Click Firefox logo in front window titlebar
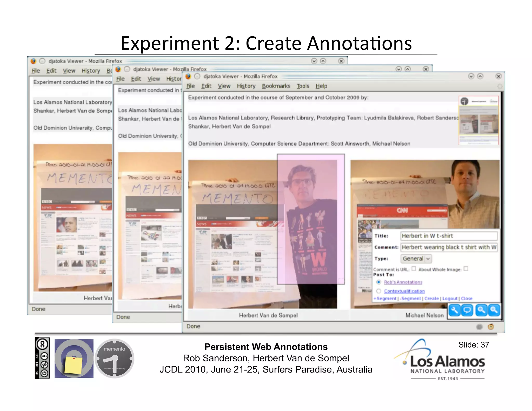This screenshot has width=532, height=411. click(188, 76)
